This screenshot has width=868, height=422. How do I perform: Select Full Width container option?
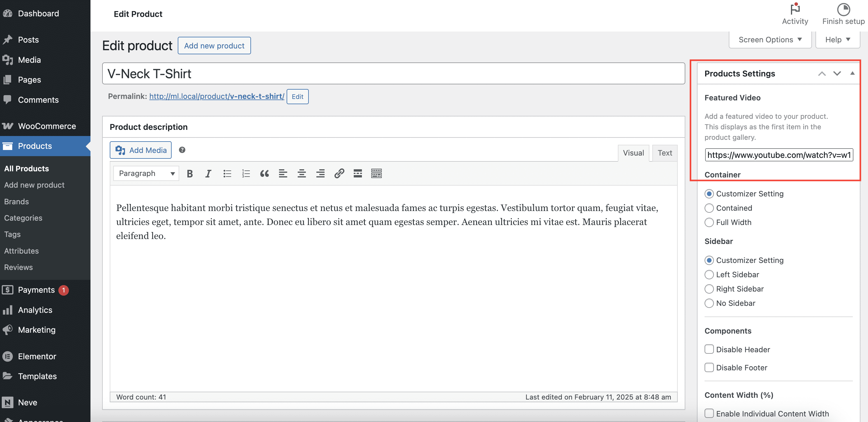coord(709,222)
